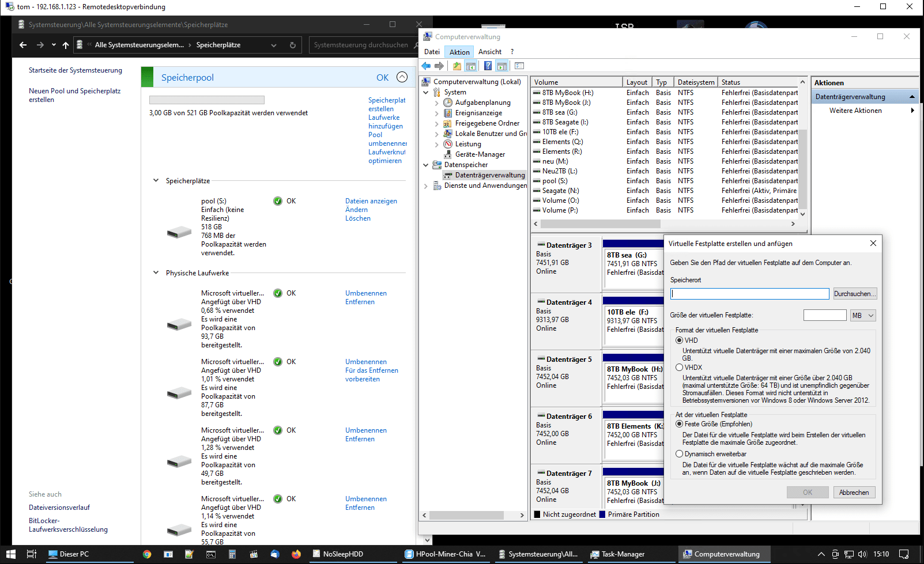
Task: Expand Dienste und Anwendungen tree node
Action: coord(426,186)
